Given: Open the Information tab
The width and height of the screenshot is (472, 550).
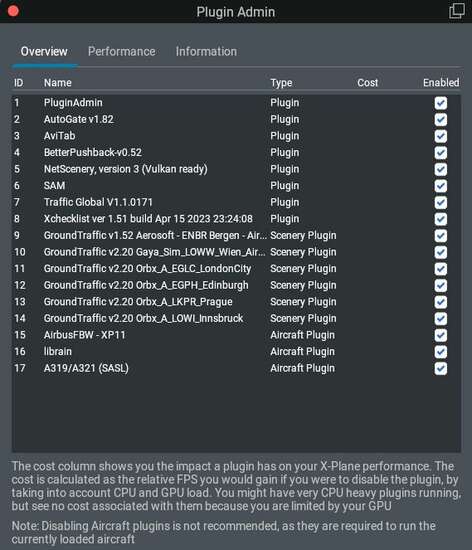Looking at the screenshot, I should click(206, 52).
